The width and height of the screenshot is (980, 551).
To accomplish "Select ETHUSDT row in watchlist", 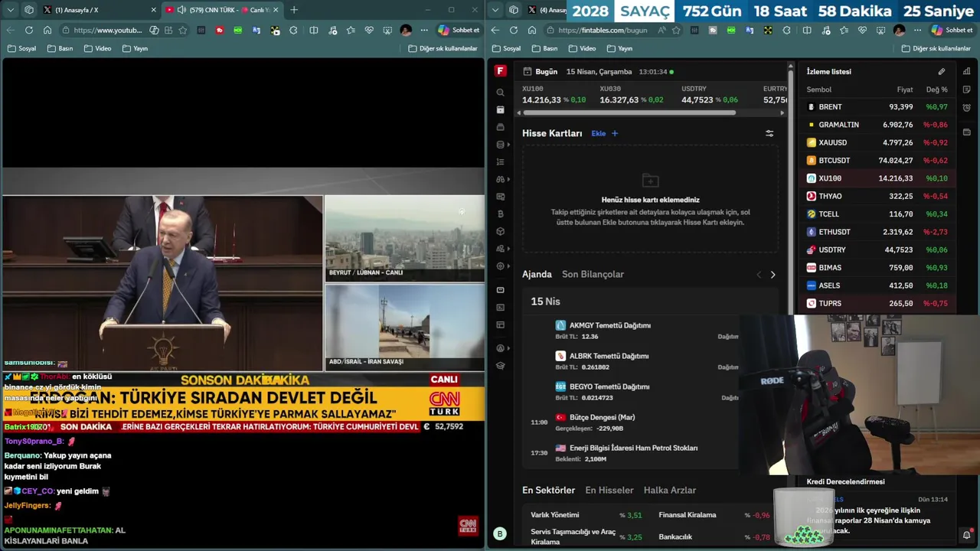I will 877,232.
